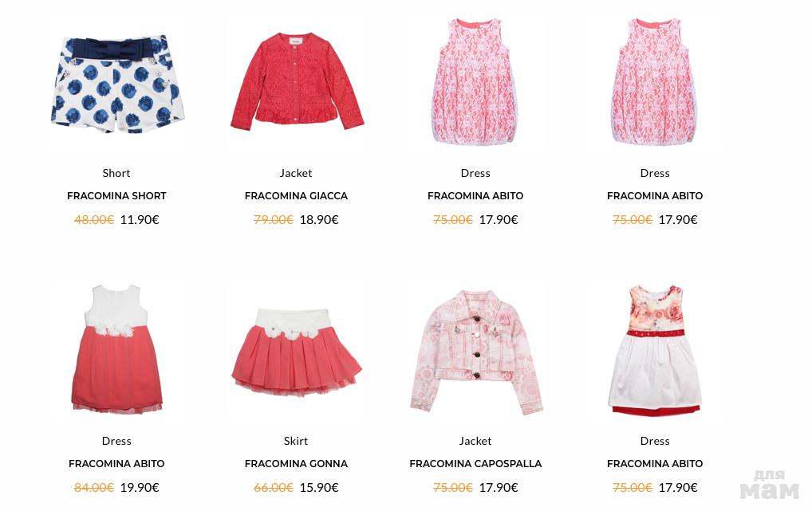
Task: Open the FRACOMINA CAPOSPALLA product link
Action: (475, 464)
